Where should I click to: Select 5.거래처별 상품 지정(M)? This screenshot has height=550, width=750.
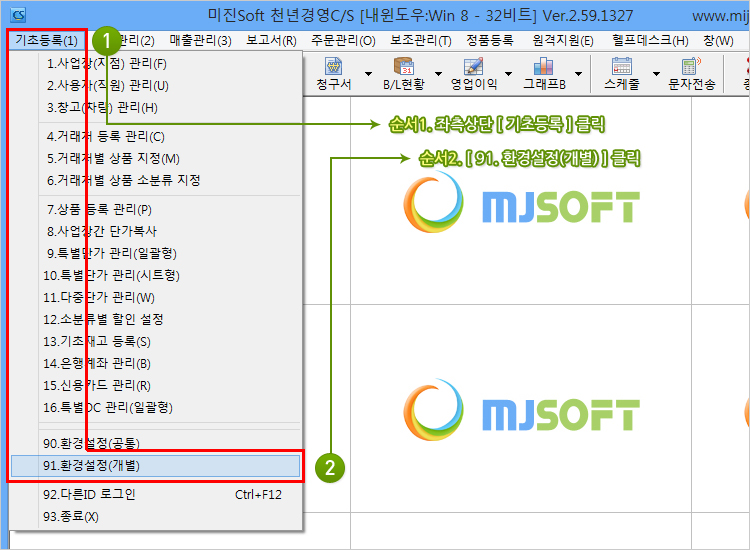click(156, 159)
